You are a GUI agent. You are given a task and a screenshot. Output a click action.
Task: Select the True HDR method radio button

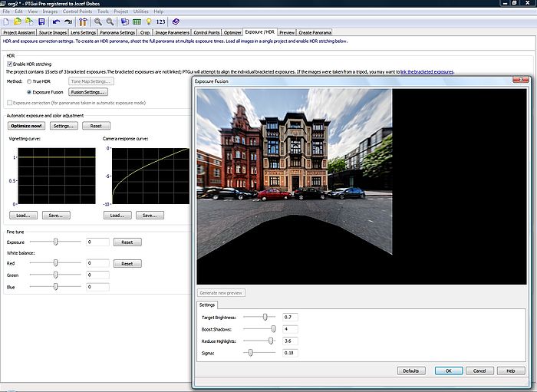(29, 81)
